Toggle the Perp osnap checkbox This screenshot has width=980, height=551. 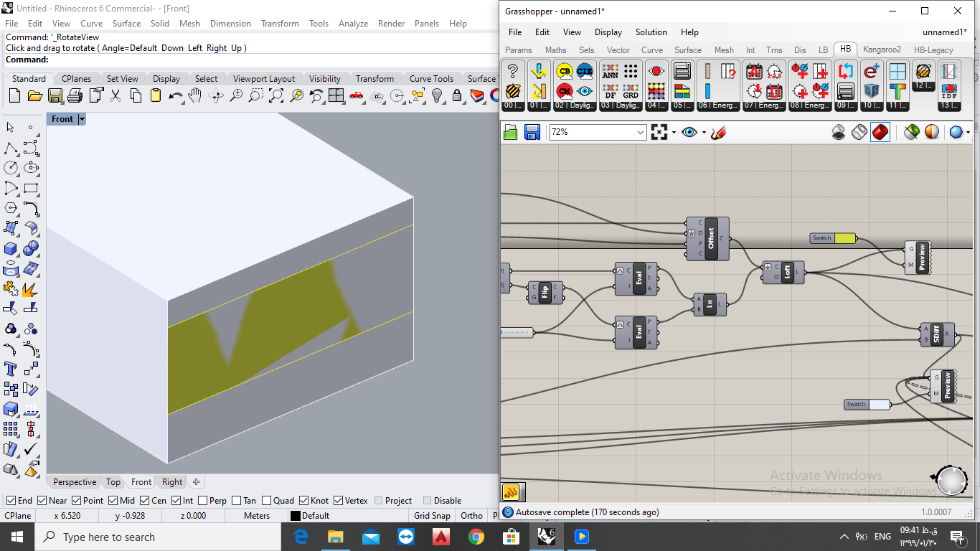tap(203, 501)
